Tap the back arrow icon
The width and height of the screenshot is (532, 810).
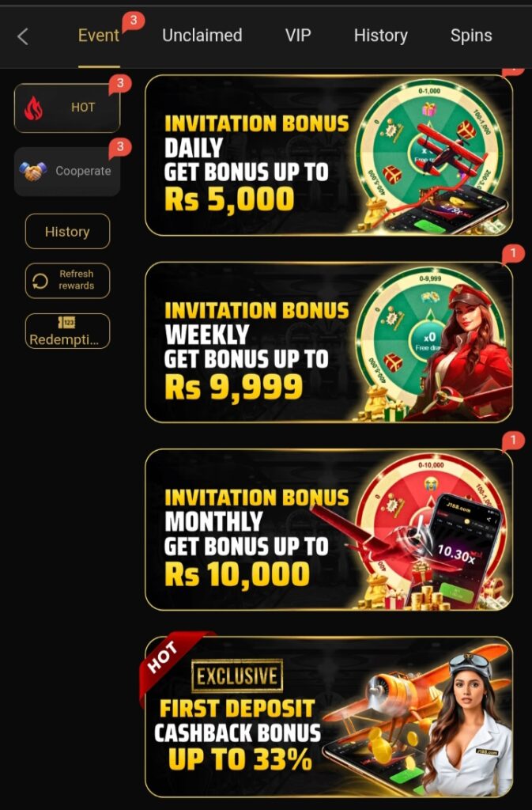23,36
